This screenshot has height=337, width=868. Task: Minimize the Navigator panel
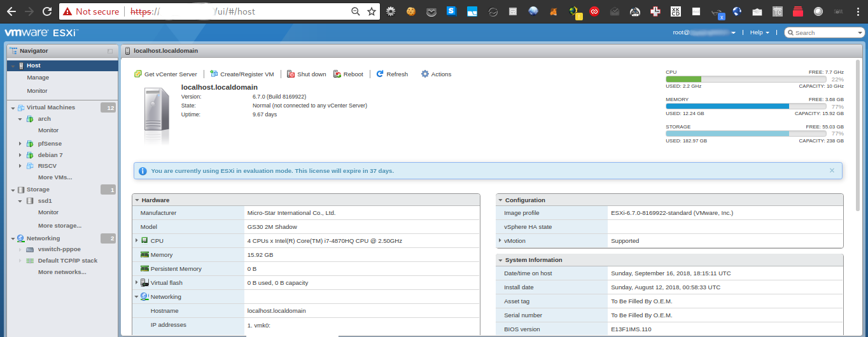click(110, 51)
